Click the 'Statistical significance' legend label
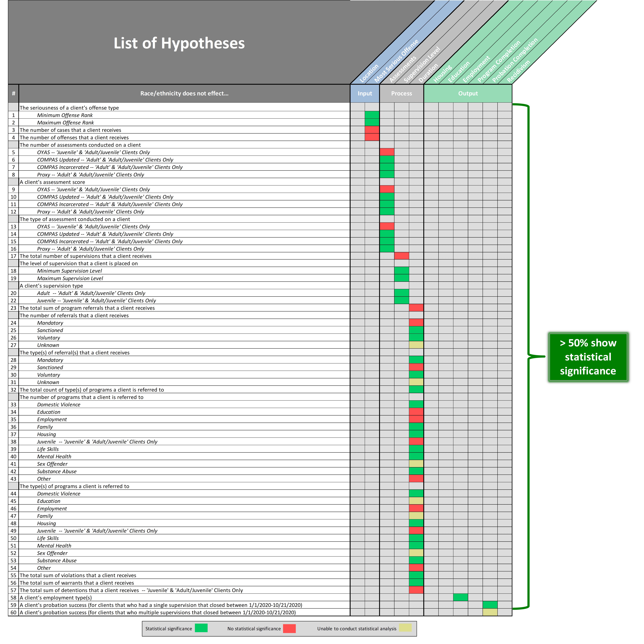644x644 pixels. click(x=169, y=629)
